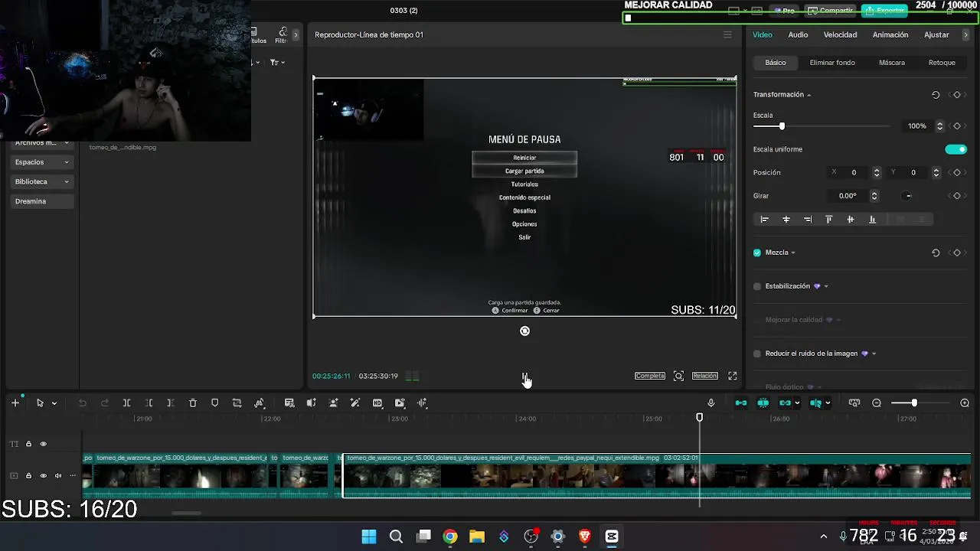
Task: Open the linkage dropdown arrow in timeline toolbar
Action: click(797, 403)
